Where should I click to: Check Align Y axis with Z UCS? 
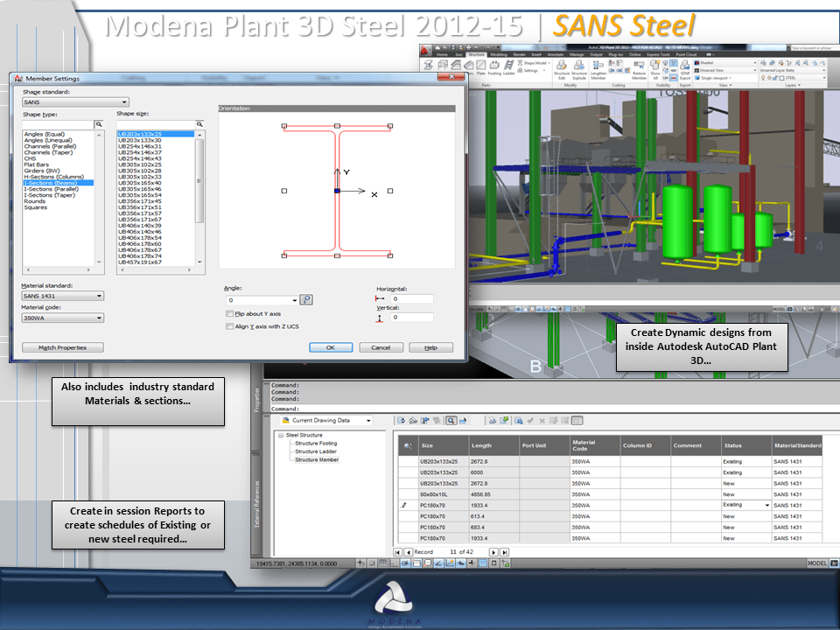(x=230, y=326)
